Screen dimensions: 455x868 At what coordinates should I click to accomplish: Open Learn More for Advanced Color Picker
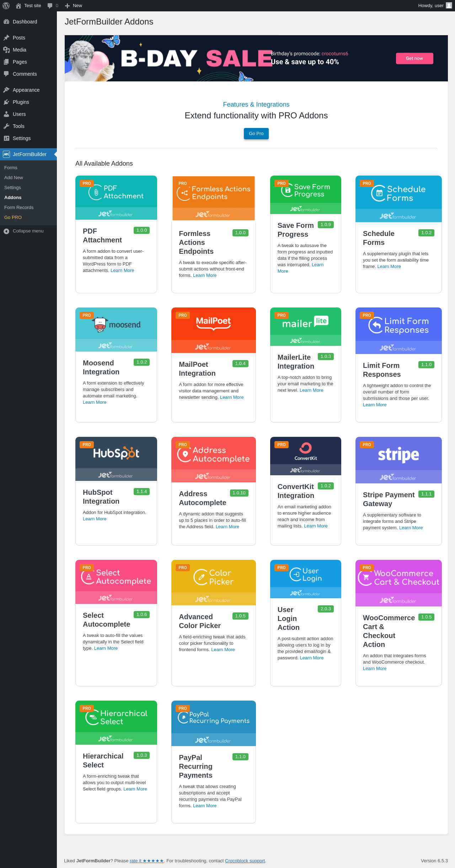coord(223,650)
